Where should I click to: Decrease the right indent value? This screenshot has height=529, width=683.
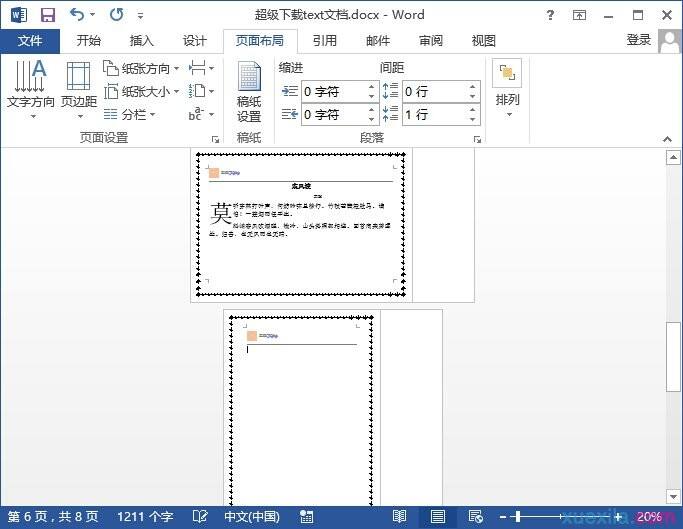point(372,120)
